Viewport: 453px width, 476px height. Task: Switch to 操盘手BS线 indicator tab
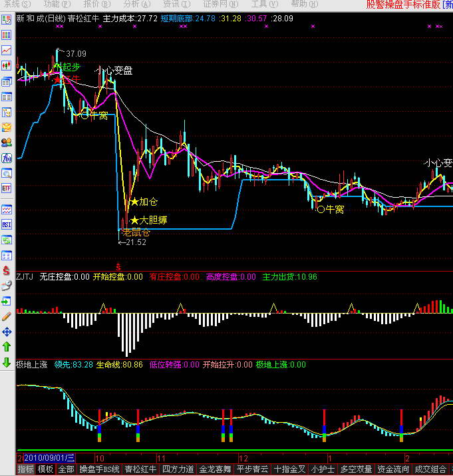click(99, 469)
